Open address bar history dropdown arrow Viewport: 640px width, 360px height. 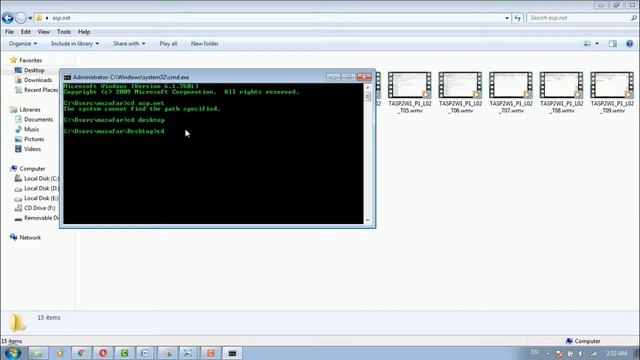pos(507,18)
